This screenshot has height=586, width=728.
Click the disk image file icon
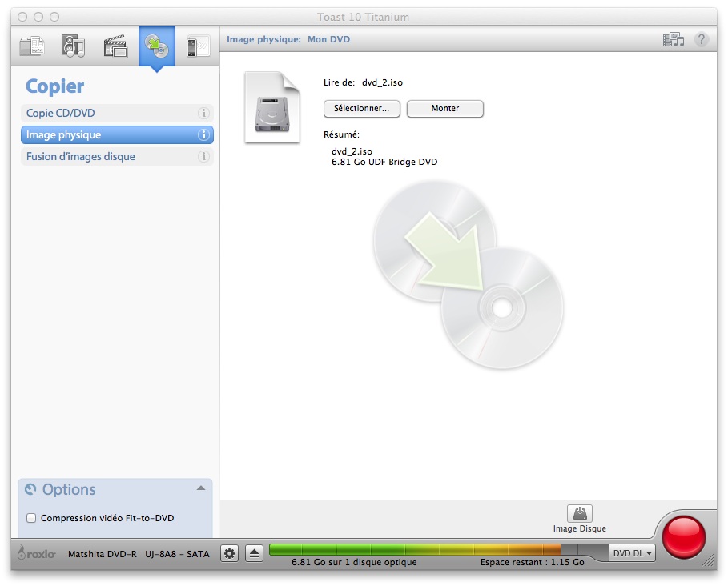(x=272, y=107)
